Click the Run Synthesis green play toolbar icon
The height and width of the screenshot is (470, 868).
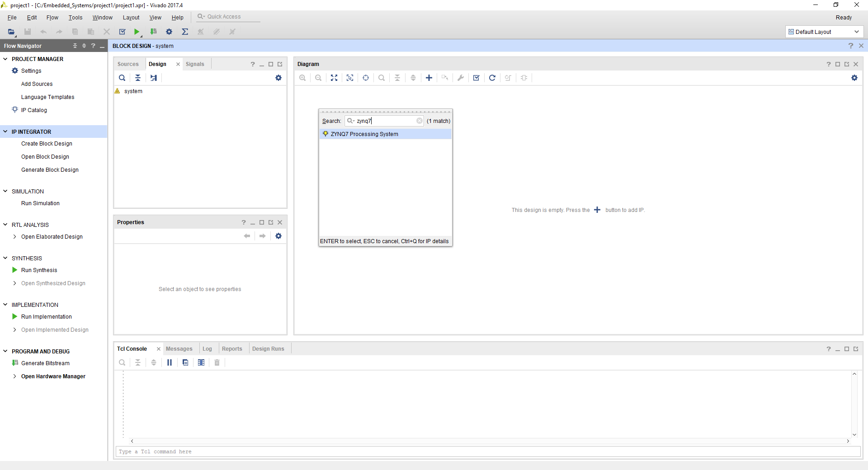click(x=137, y=32)
